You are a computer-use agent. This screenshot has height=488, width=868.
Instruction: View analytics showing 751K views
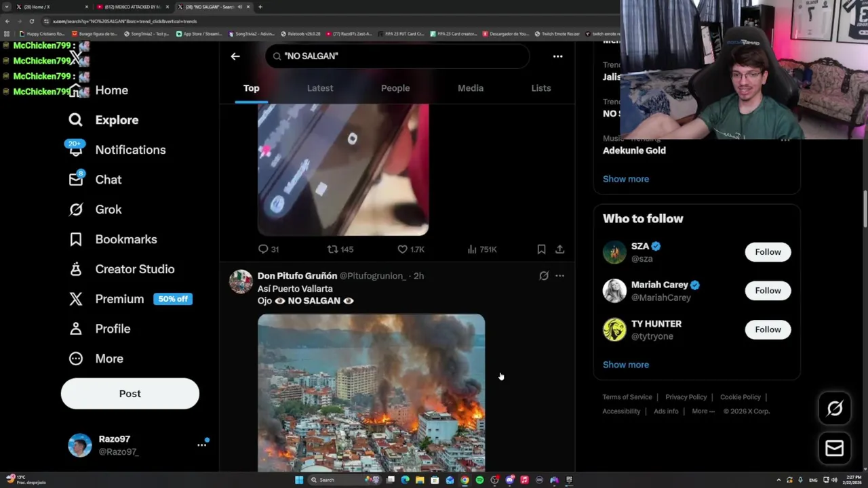482,249
